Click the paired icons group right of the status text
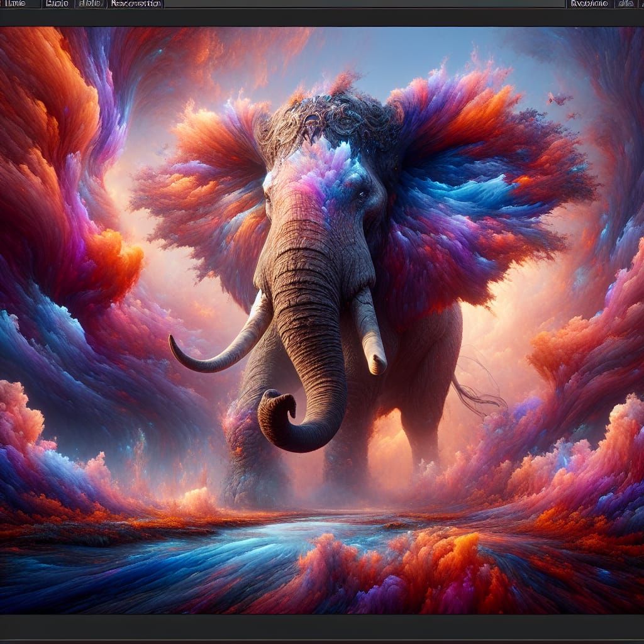 coord(625,5)
